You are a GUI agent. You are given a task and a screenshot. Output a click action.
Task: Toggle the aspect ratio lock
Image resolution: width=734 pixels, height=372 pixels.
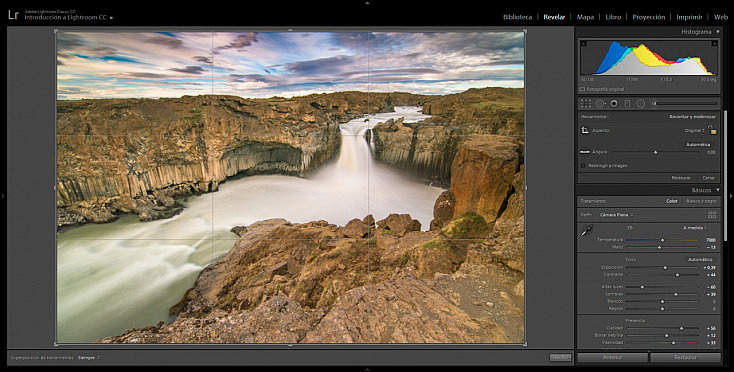tap(712, 130)
